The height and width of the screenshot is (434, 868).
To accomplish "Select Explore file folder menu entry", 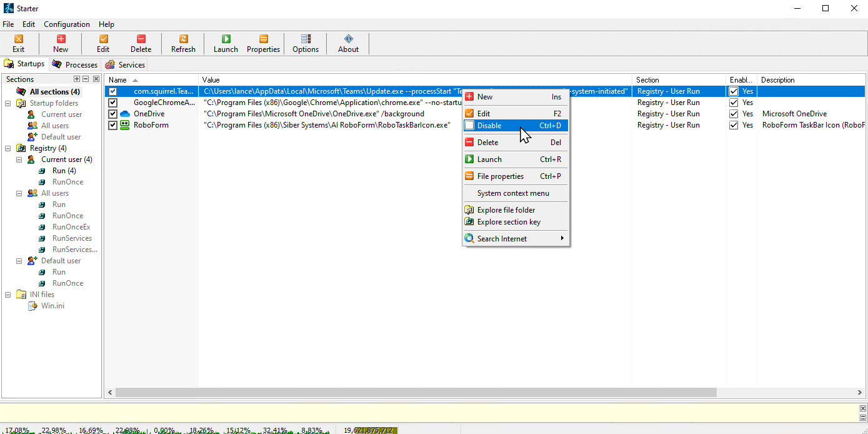I will (506, 210).
